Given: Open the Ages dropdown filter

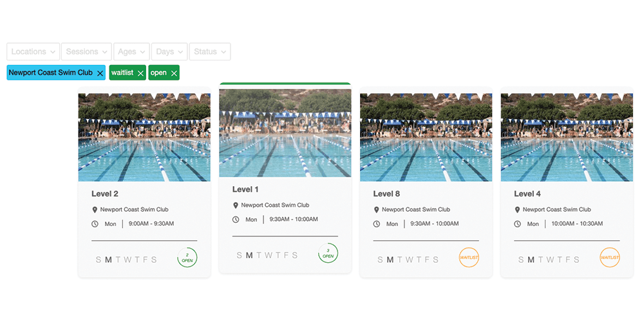Looking at the screenshot, I should (x=131, y=52).
